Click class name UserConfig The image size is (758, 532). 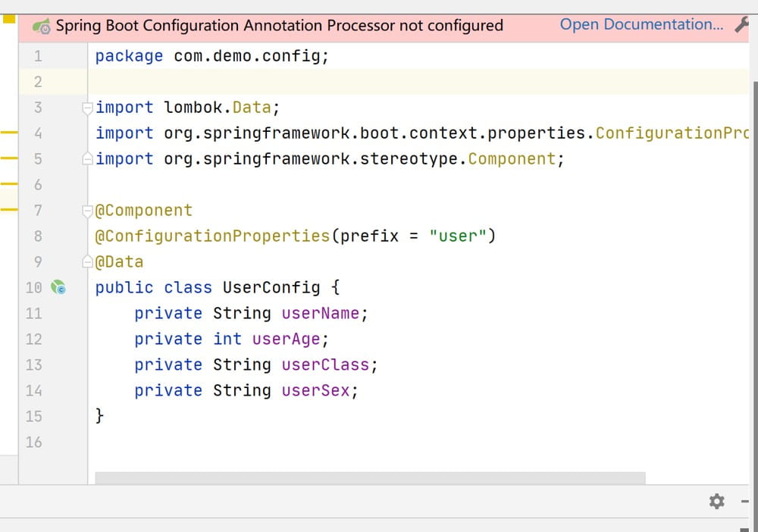pos(271,287)
